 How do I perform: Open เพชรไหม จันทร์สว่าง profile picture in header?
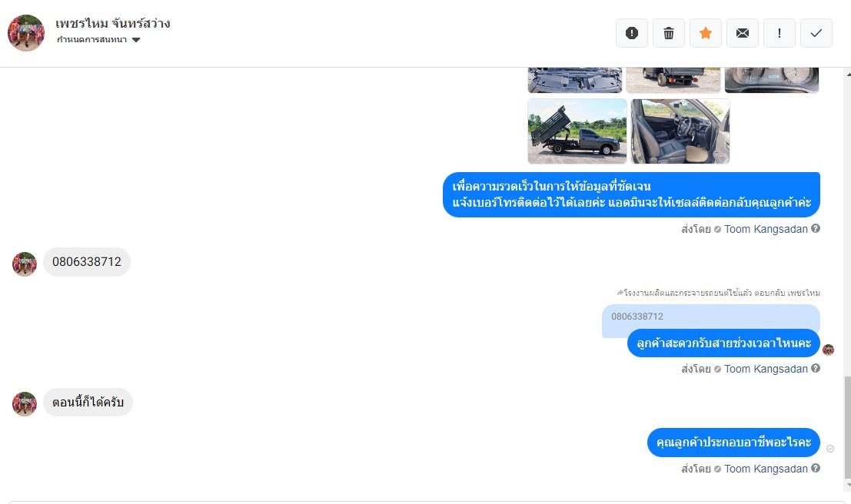pos(26,33)
